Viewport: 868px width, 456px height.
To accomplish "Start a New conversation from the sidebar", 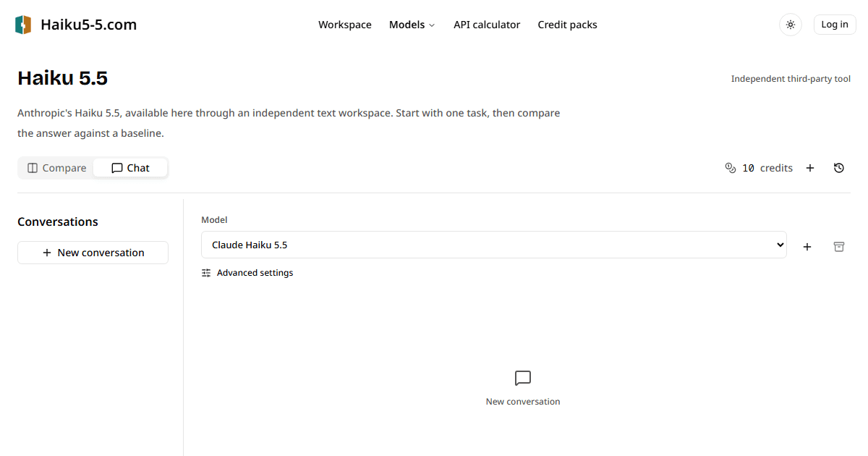I will [x=93, y=253].
